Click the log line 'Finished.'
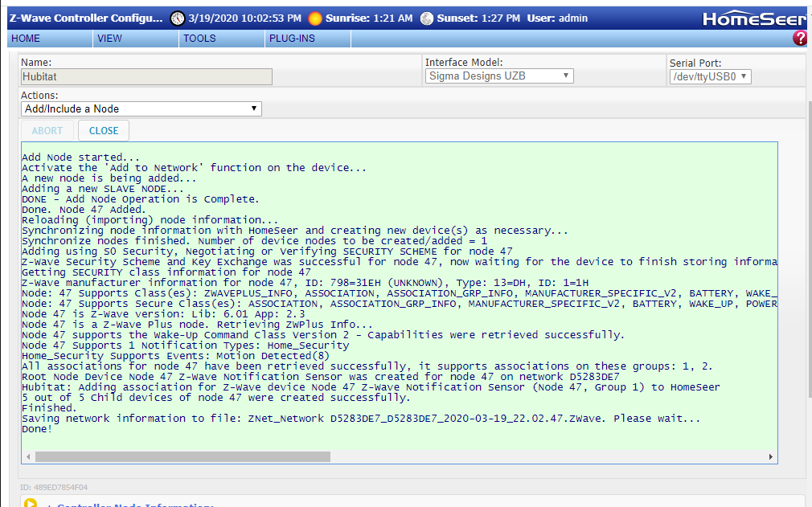The height and width of the screenshot is (507, 812). 49,408
